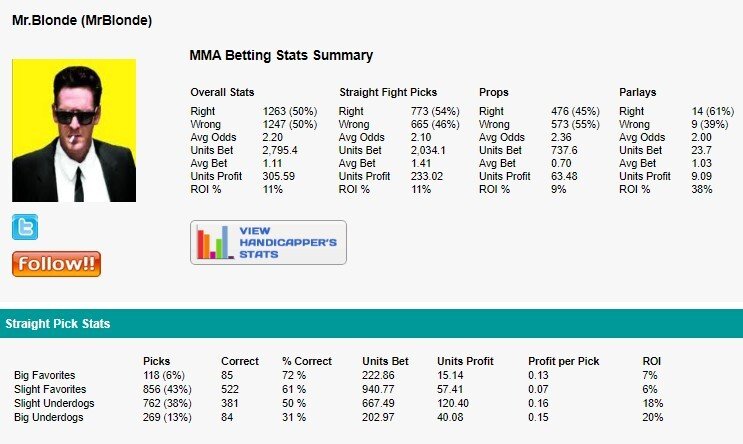Image resolution: width=743 pixels, height=444 pixels.
Task: Click the Parlays column heading
Action: (x=638, y=92)
